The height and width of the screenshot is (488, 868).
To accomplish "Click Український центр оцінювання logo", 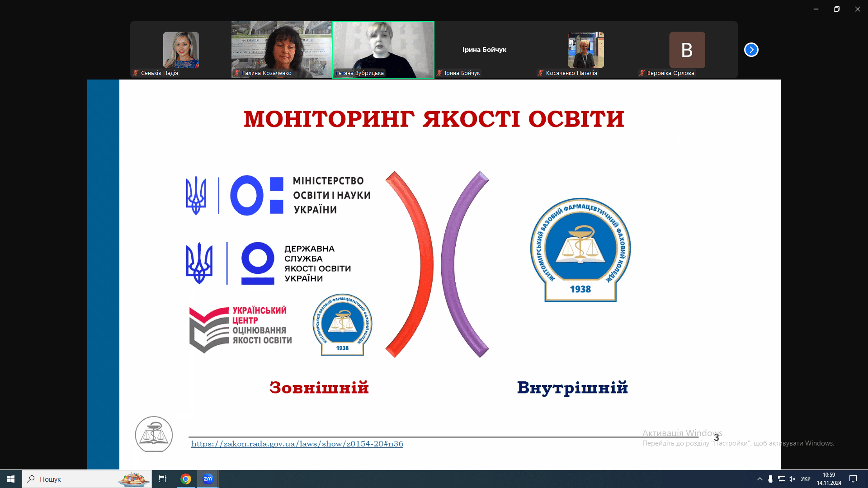I will 241,329.
